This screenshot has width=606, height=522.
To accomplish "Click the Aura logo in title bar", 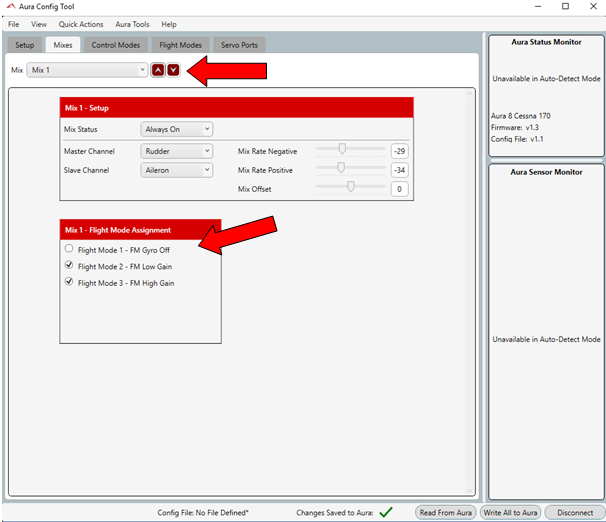I will pyautogui.click(x=11, y=7).
